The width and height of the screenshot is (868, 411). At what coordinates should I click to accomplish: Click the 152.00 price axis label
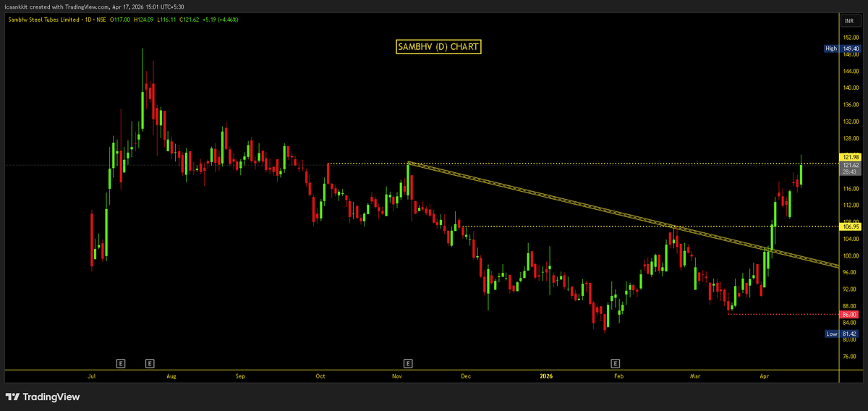tap(851, 38)
